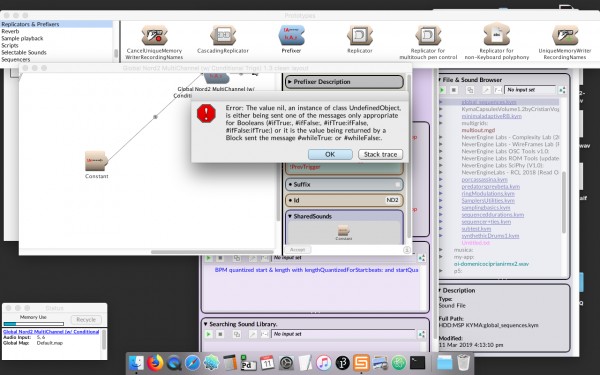Play in File & Sound Browser
This screenshot has height=375, width=600.
[442, 90]
